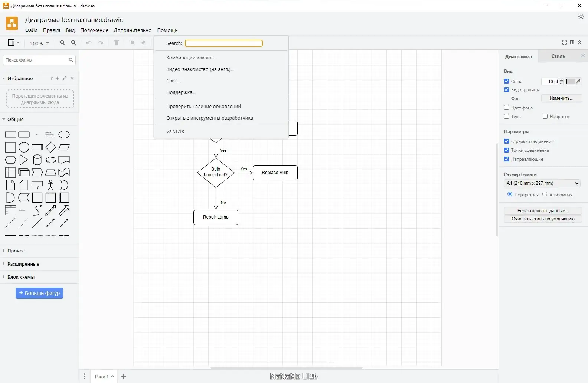
Task: Select the cloud shape in shapes palette
Action: tap(50, 160)
